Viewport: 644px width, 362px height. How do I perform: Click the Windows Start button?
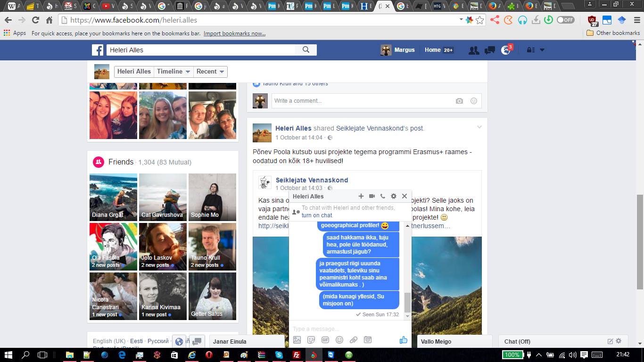(x=8, y=354)
